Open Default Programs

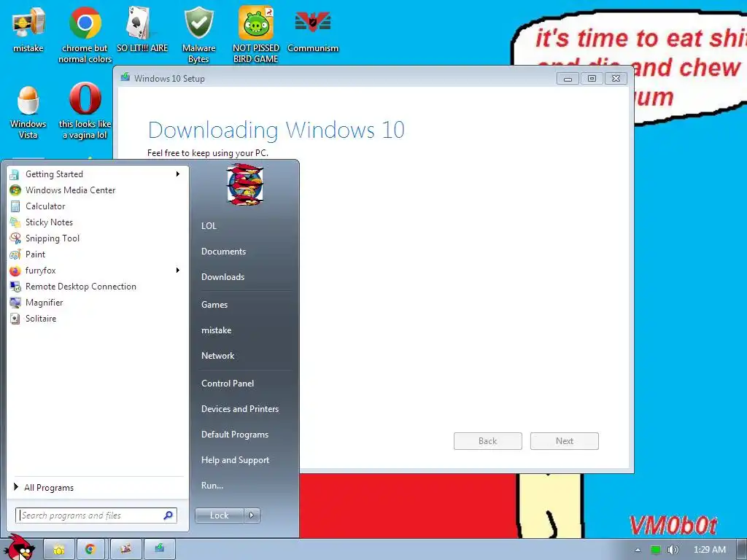tap(235, 435)
